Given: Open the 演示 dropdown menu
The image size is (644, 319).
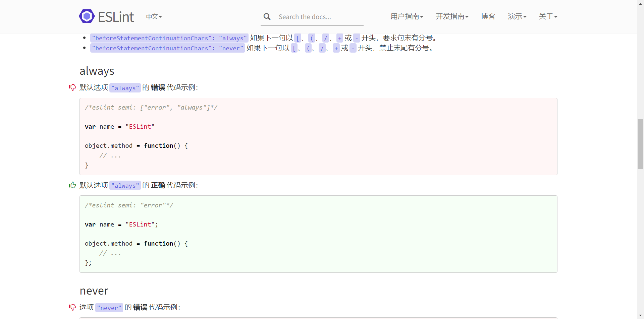Looking at the screenshot, I should pyautogui.click(x=517, y=16).
